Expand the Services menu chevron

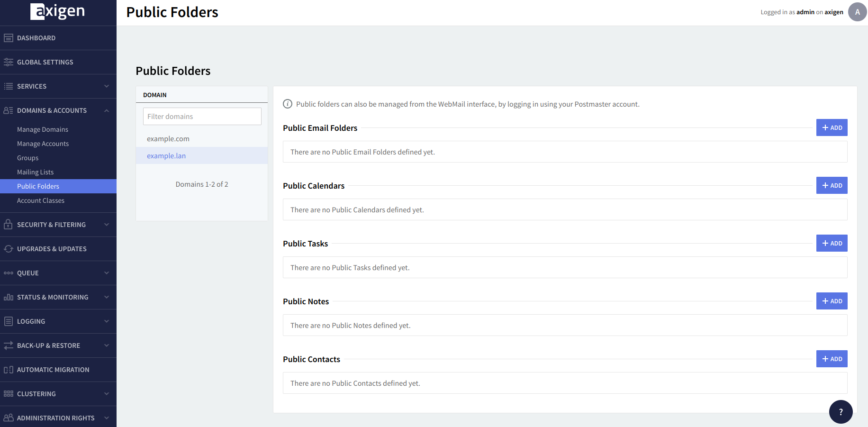coord(107,86)
